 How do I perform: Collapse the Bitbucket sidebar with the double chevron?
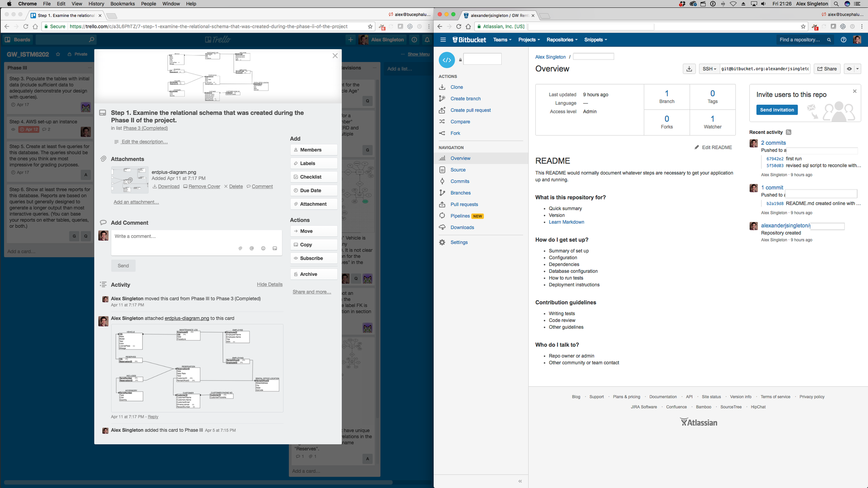(520, 481)
